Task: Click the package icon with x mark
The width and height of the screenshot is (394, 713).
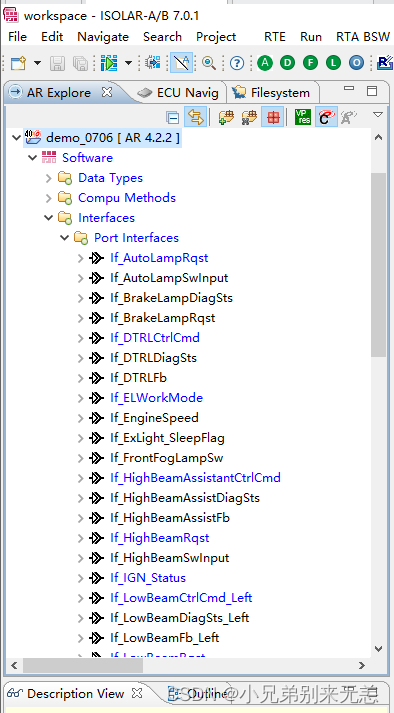Action: (249, 118)
